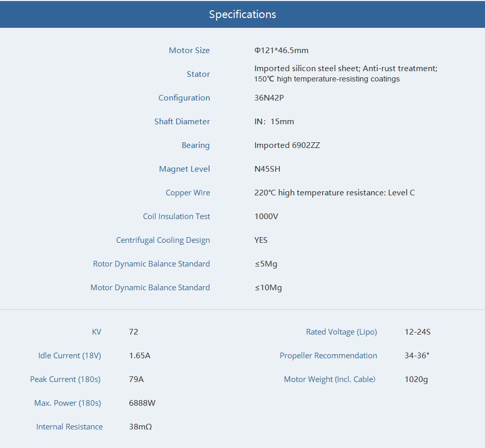Click the Internal Resistance label
This screenshot has width=485, height=448.
coord(69,427)
